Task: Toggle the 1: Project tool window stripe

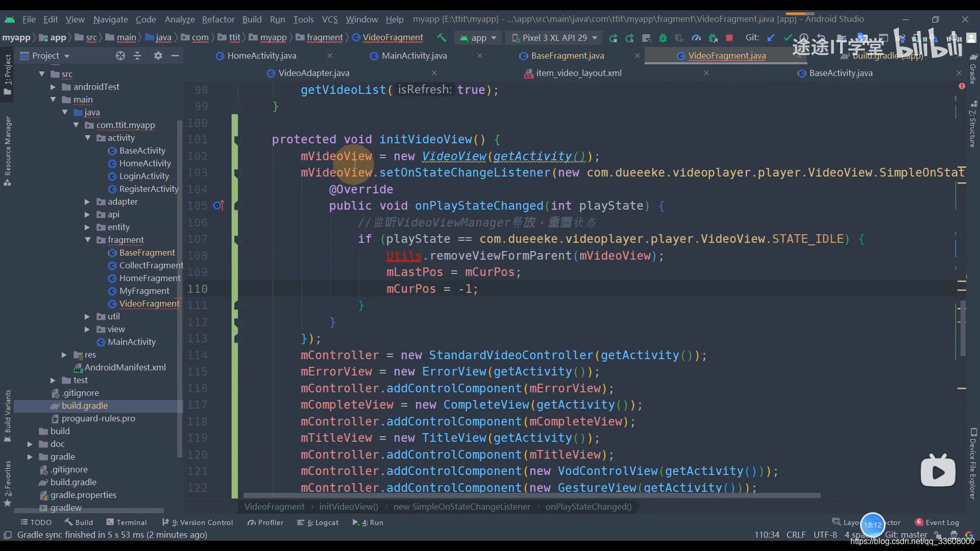Action: (x=8, y=74)
